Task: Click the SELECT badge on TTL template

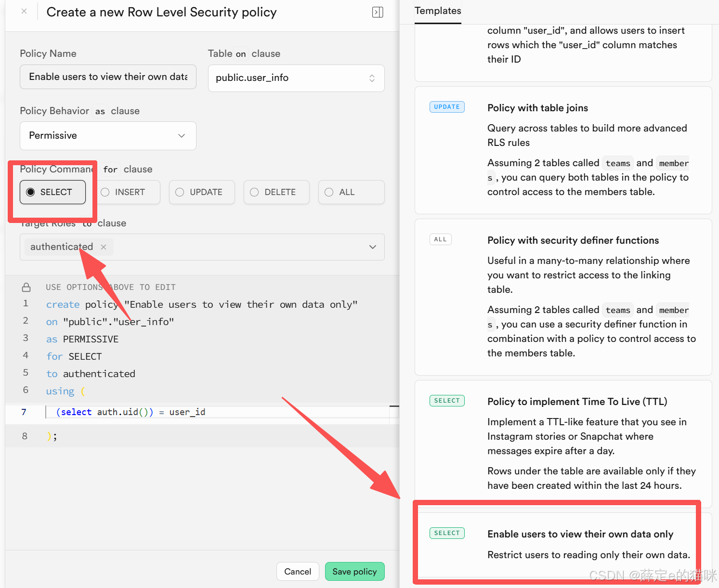Action: (447, 401)
